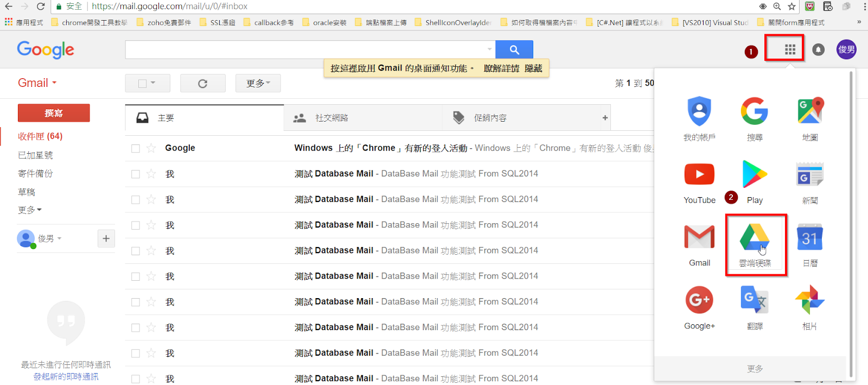Check the ninth email row checkbox
This screenshot has width=868, height=385.
[x=136, y=354]
